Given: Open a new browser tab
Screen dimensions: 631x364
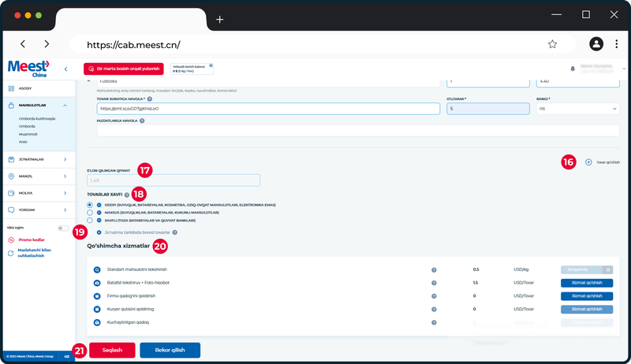Looking at the screenshot, I should tap(219, 19).
